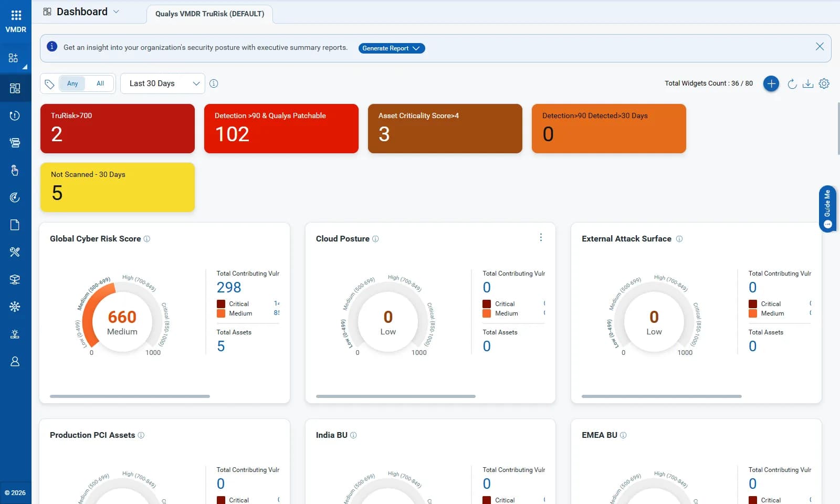Click the External Attack Surface widget scrollbar
Viewport: 840px width, 504px height.
pyautogui.click(x=661, y=396)
